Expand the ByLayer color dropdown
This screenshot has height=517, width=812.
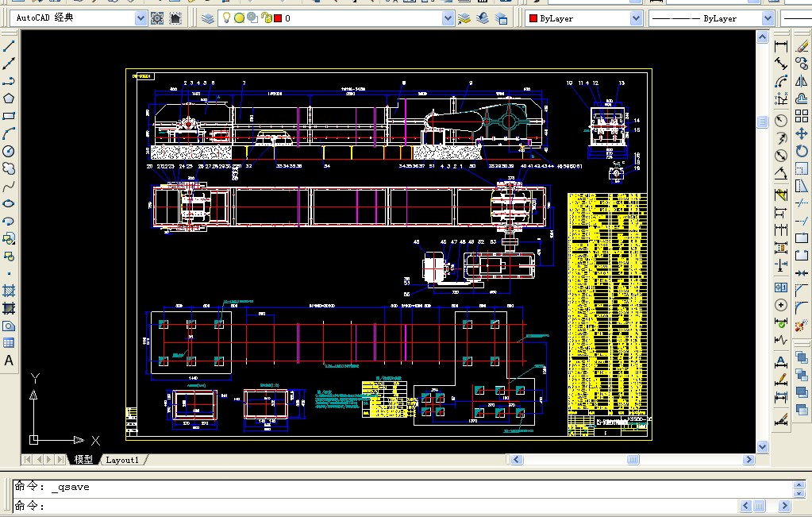tap(635, 18)
